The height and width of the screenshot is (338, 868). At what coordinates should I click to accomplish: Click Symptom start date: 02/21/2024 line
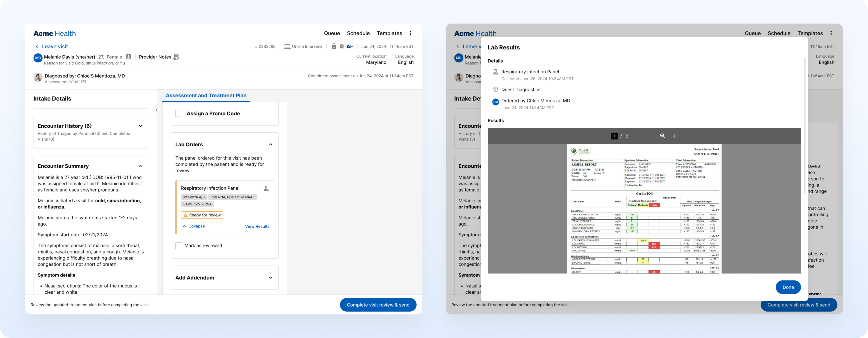(72, 235)
